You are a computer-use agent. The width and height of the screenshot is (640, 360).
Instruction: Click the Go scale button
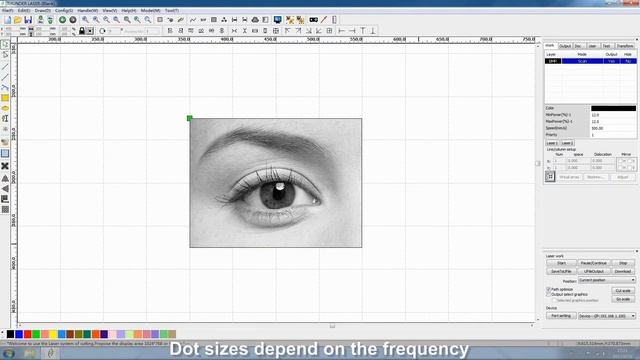623,299
